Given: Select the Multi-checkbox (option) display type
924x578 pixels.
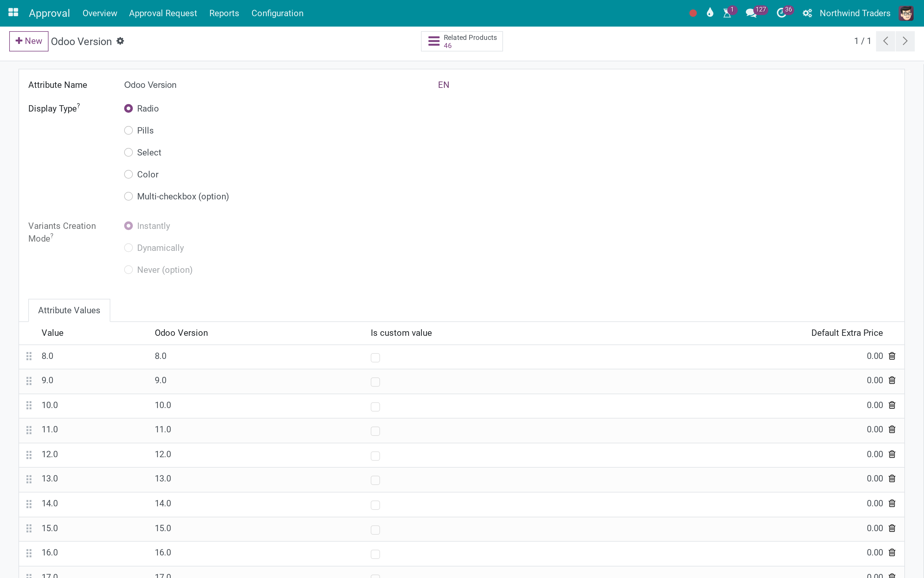Looking at the screenshot, I should tap(129, 196).
